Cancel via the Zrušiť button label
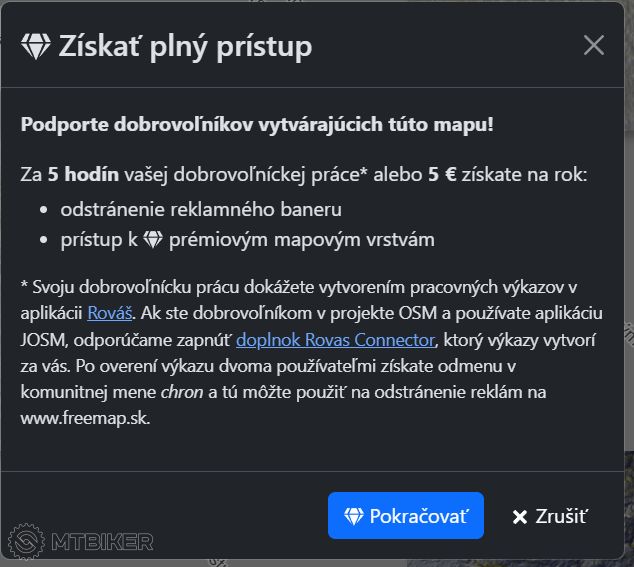The image size is (634, 567). (561, 516)
